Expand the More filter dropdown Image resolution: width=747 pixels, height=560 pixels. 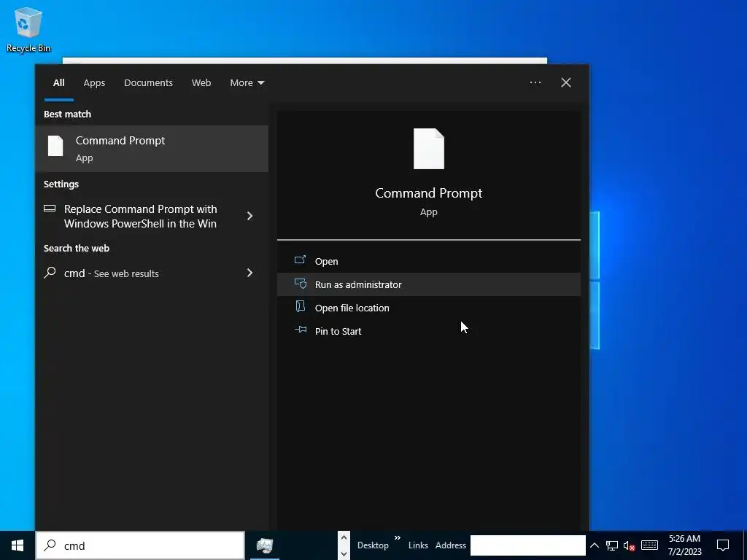coord(247,83)
